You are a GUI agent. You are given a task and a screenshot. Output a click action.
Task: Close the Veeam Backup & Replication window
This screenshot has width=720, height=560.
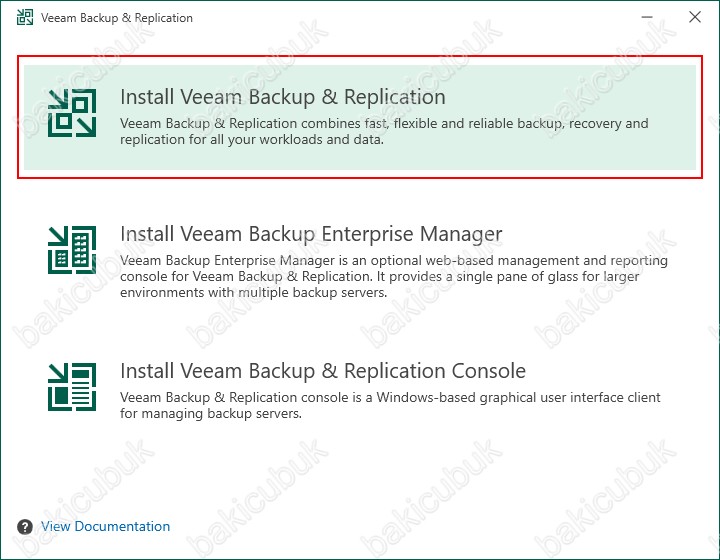click(695, 17)
